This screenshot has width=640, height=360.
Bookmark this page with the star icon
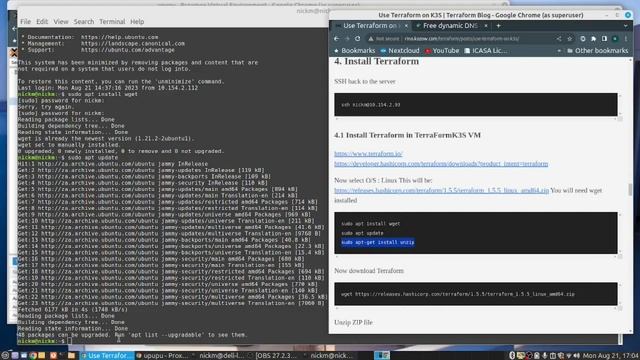click(x=569, y=39)
